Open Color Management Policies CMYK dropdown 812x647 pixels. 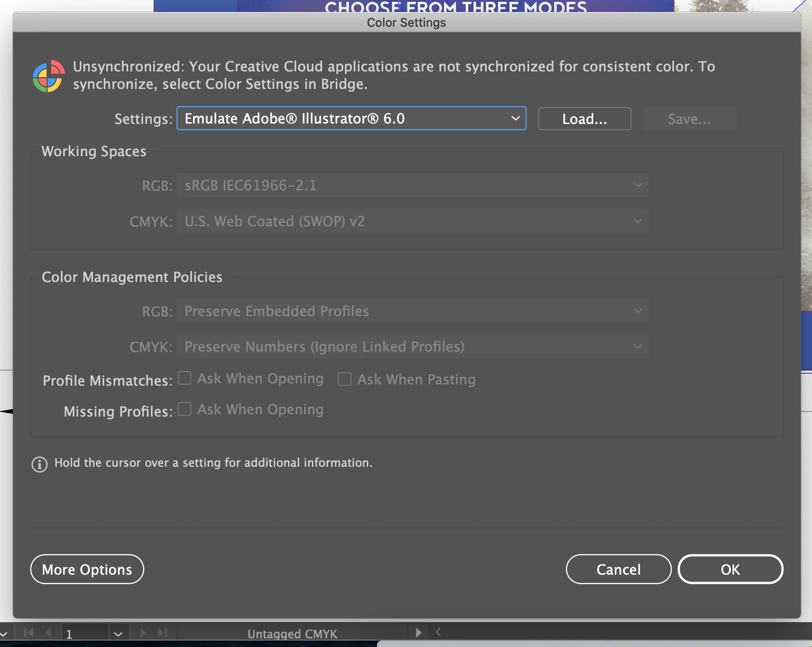[x=412, y=347]
